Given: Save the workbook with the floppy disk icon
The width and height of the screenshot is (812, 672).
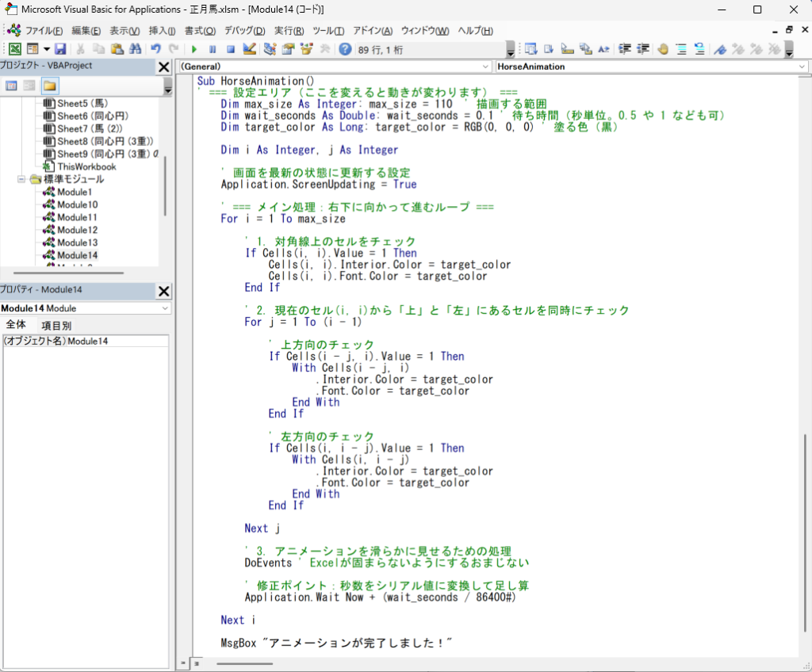Looking at the screenshot, I should [x=60, y=49].
